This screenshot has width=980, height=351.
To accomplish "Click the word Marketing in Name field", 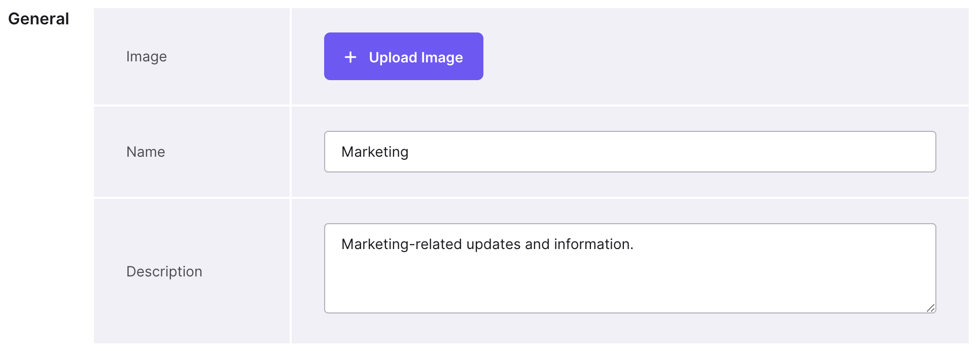I will click(x=375, y=152).
